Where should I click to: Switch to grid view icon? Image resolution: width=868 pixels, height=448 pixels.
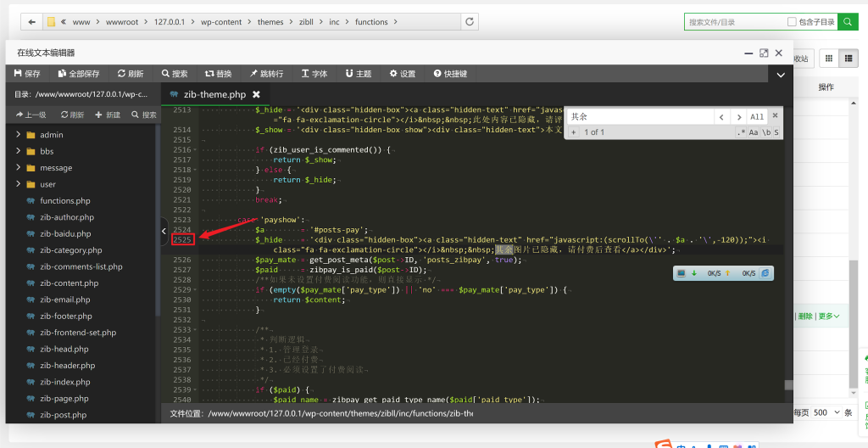click(x=828, y=59)
